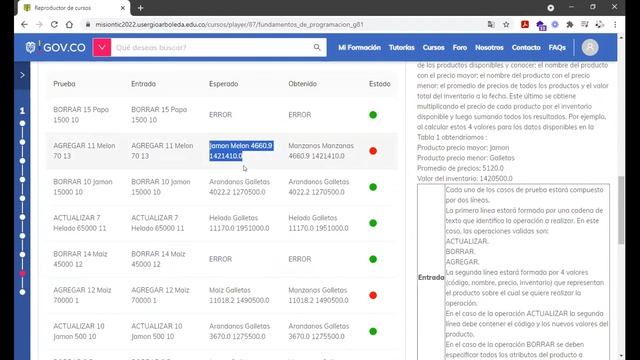Screen dimensions: 640x360
Task: Open the red PDF extension icon
Action: click(x=525, y=24)
